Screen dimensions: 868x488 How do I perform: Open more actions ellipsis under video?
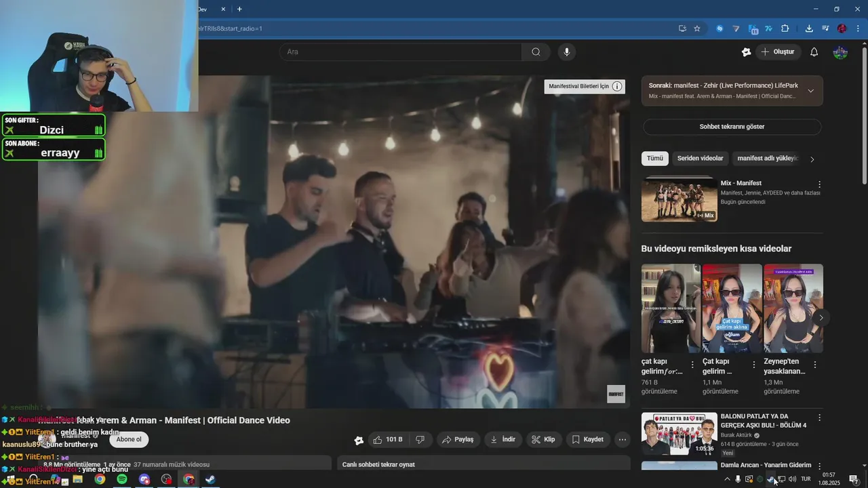[623, 440]
